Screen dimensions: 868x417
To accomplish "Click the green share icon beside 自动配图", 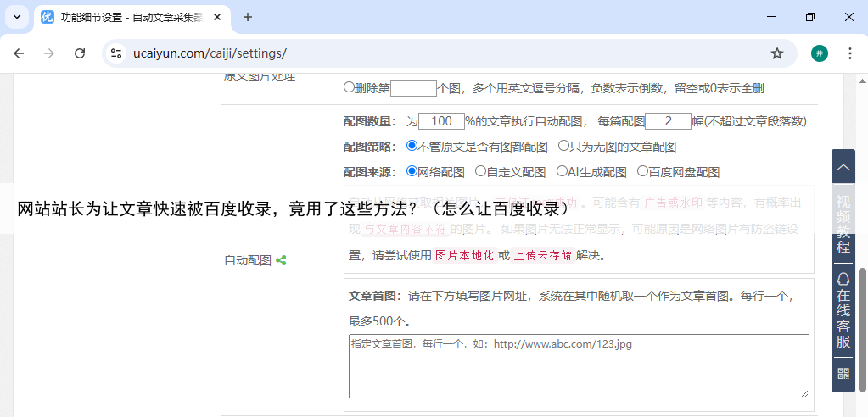I will [x=281, y=261].
